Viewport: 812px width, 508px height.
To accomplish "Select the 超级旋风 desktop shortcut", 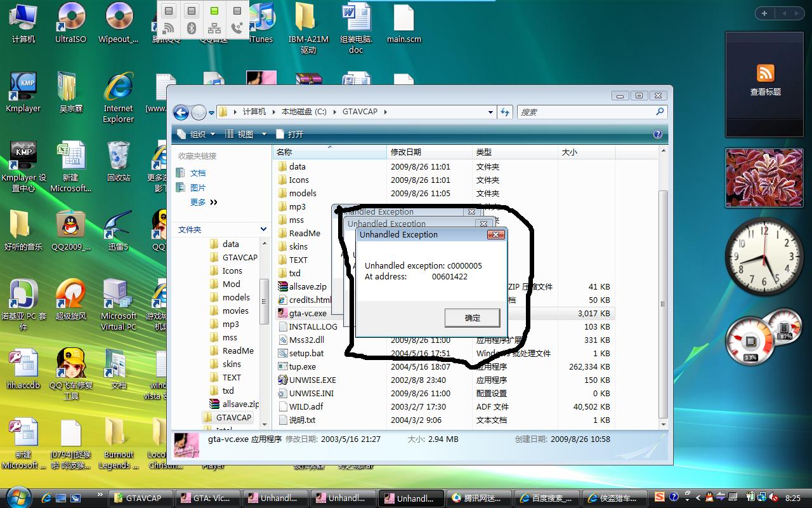I will [70, 300].
